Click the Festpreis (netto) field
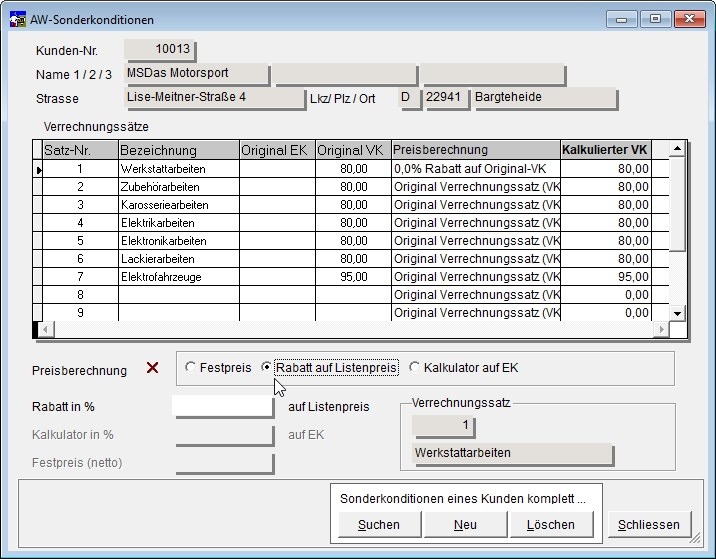This screenshot has height=559, width=716. click(225, 463)
